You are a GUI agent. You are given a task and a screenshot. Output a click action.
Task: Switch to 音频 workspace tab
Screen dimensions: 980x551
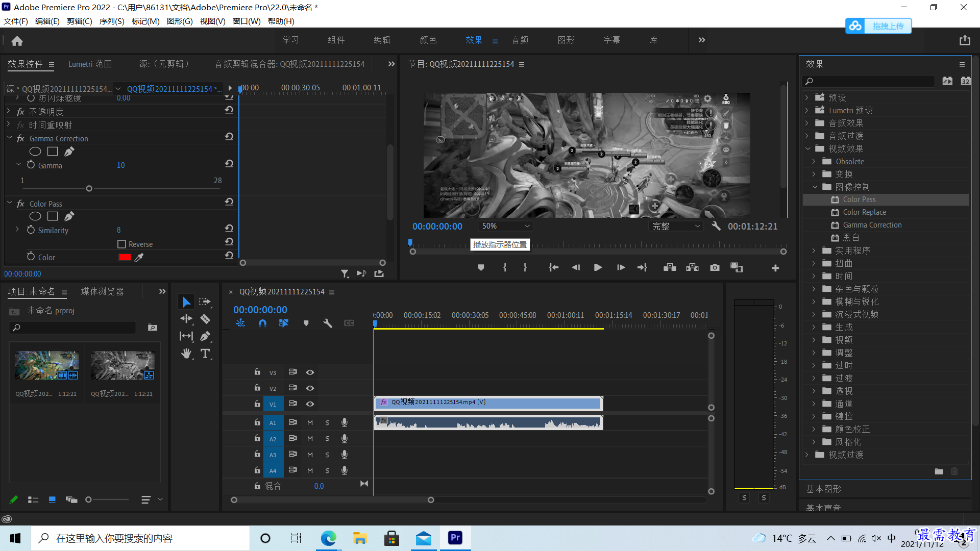point(520,40)
